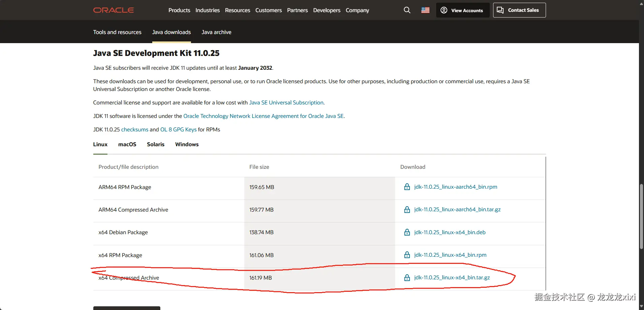644x310 pixels.
Task: Click the scrollbar up arrow
Action: coord(641,3)
